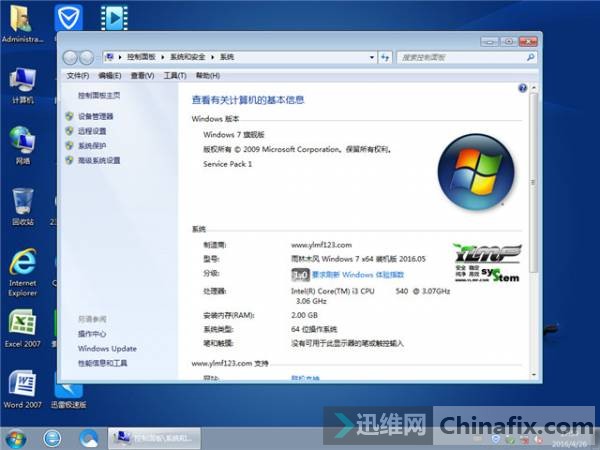Screen dimensions: 600x450
Task: Expand the arrow after 系统和安全 breadcrumb
Action: [x=212, y=57]
